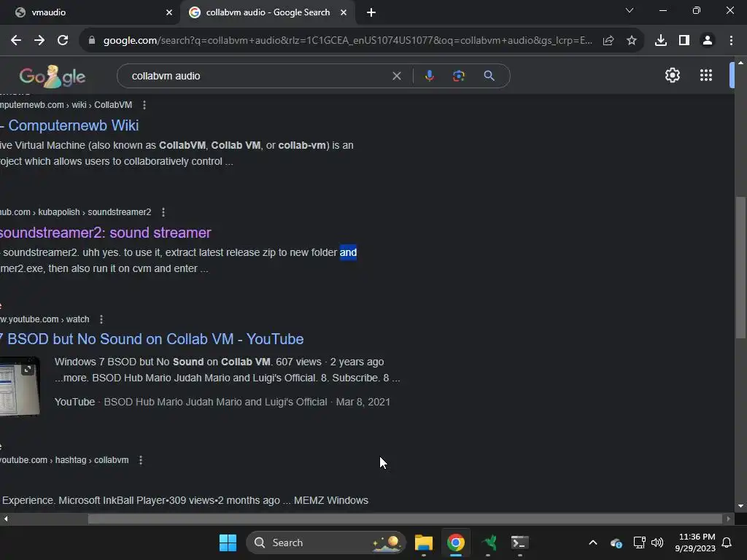Open Chrome from taskbar
Screen dimensions: 747x560
(x=456, y=542)
